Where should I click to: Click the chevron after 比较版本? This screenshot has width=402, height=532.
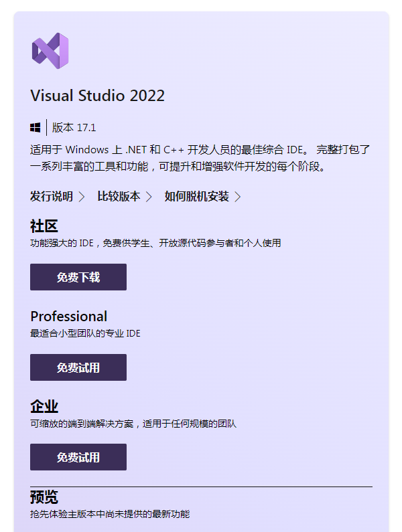pos(149,197)
